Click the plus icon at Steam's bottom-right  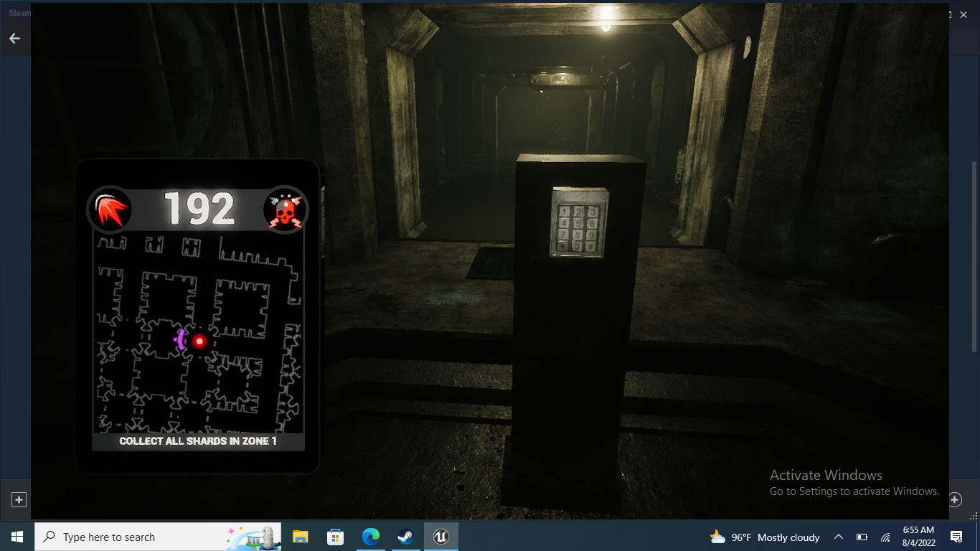point(955,499)
